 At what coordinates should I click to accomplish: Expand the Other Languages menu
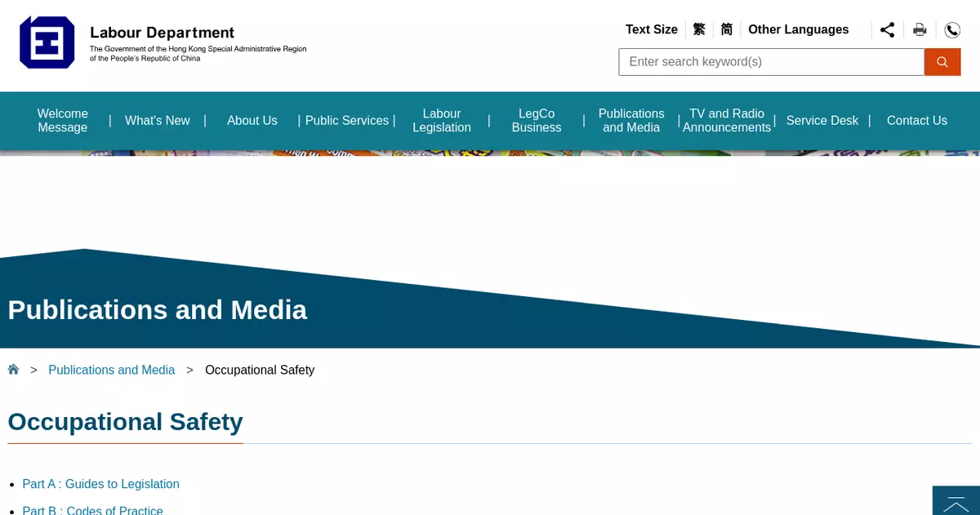click(798, 29)
